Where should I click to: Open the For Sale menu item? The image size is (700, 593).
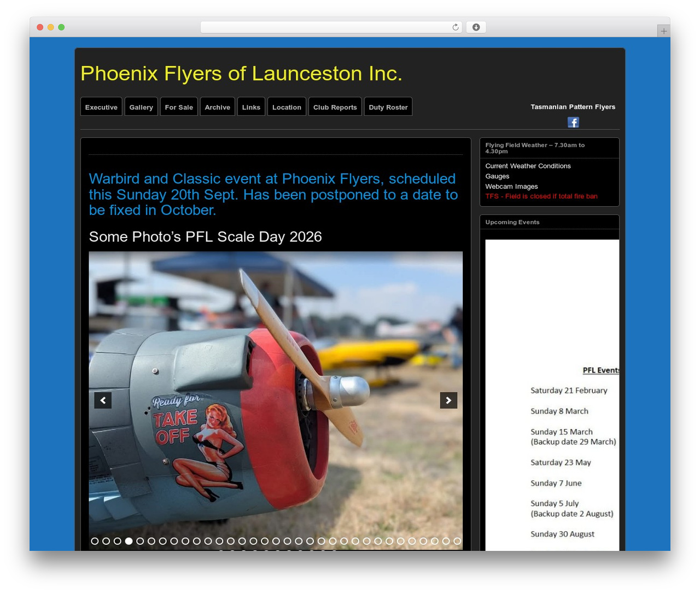point(179,107)
